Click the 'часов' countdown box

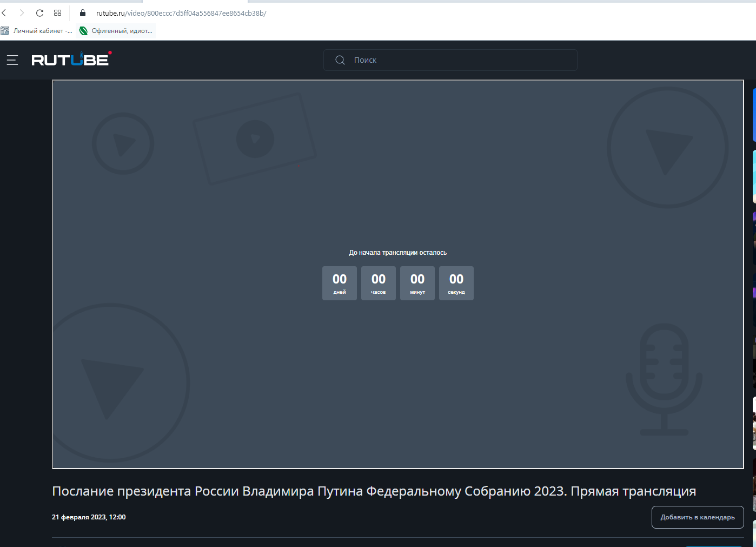click(379, 283)
